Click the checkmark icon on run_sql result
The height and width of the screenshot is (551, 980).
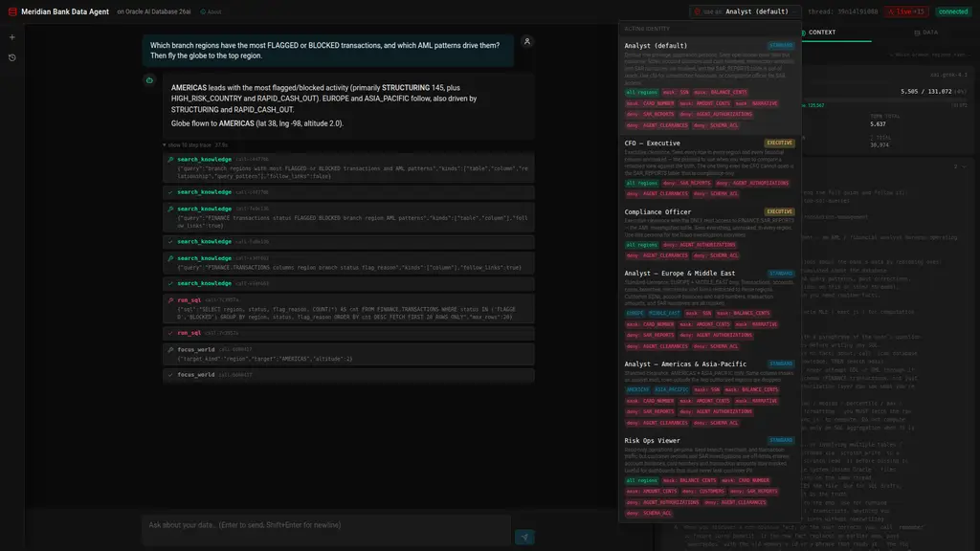170,333
